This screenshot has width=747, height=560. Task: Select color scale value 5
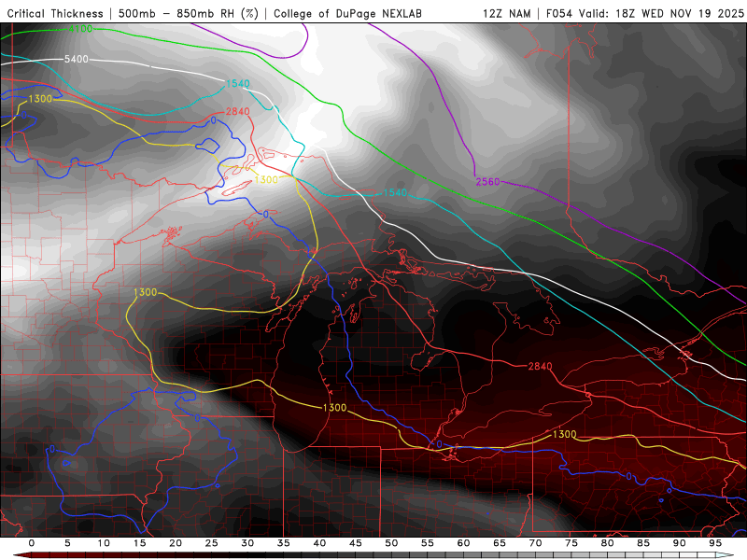[67, 543]
